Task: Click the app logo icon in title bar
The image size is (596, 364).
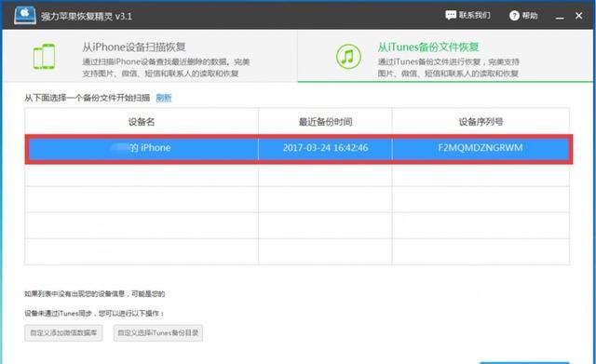Action: click(25, 15)
